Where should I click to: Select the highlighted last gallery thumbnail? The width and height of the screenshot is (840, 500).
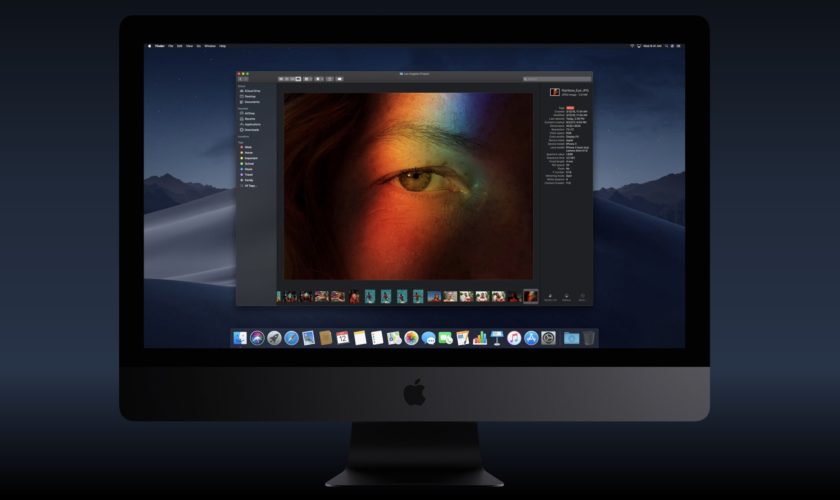(530, 296)
